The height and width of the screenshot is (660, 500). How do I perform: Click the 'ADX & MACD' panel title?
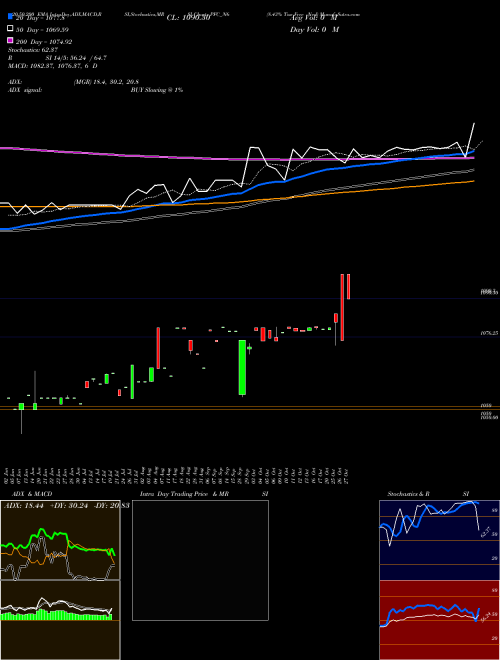pos(32,494)
